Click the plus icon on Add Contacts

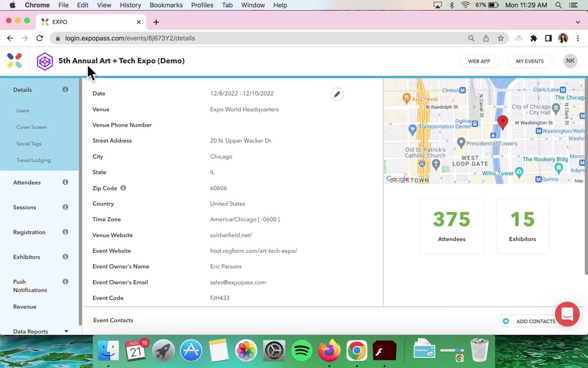(x=506, y=321)
